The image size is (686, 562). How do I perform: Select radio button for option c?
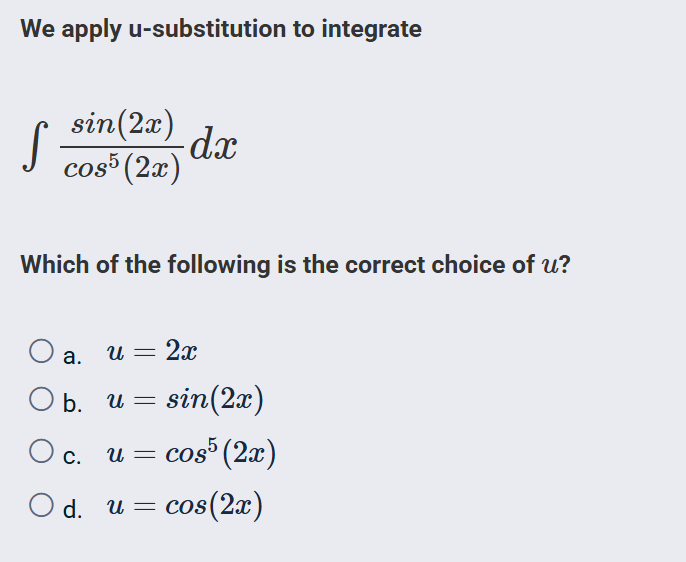click(41, 454)
